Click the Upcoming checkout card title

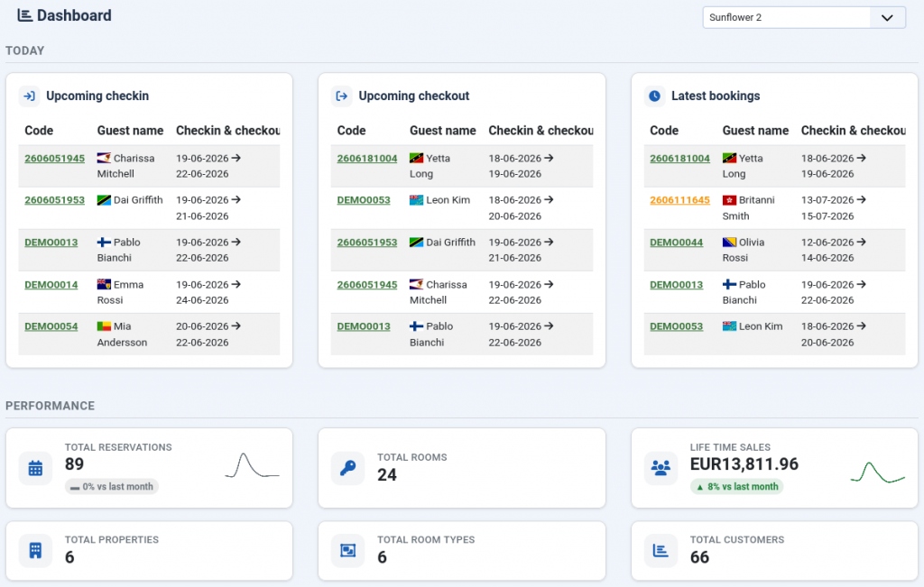pos(414,96)
